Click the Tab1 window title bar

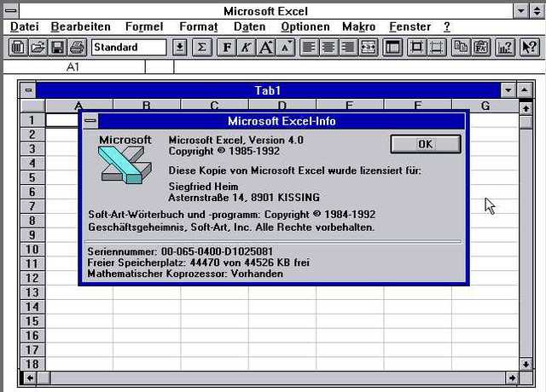pos(268,90)
